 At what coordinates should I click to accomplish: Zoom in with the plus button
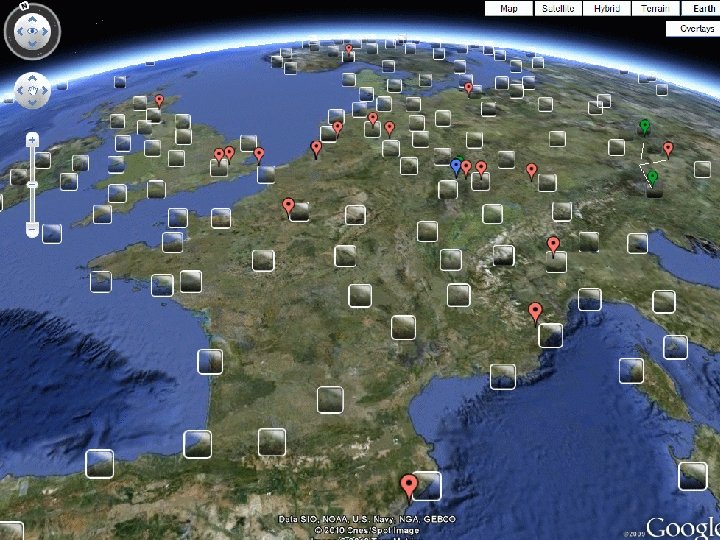(x=32, y=140)
